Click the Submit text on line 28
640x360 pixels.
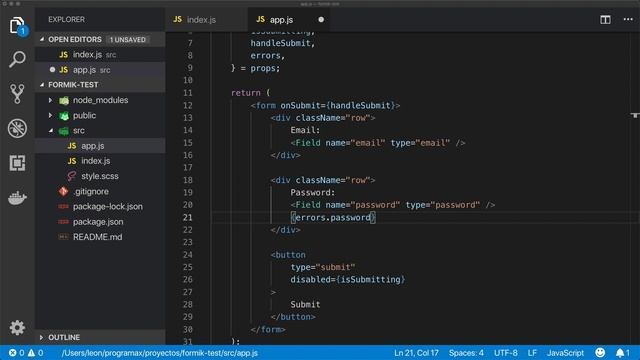[305, 304]
